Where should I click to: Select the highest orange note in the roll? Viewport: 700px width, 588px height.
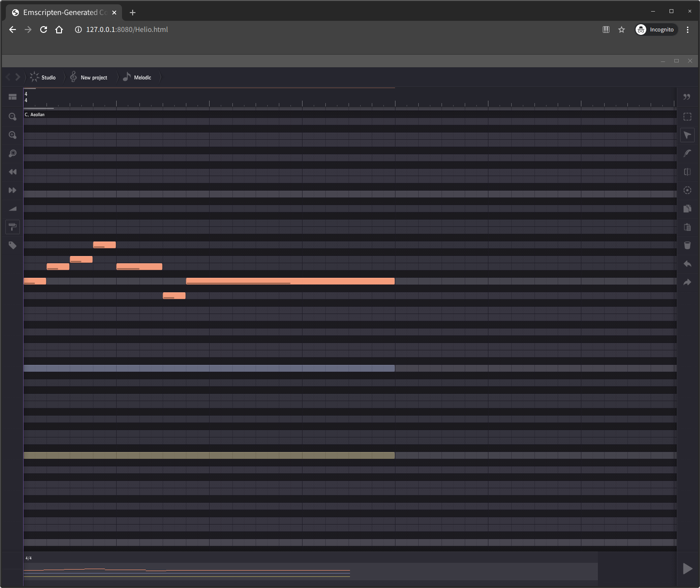105,245
